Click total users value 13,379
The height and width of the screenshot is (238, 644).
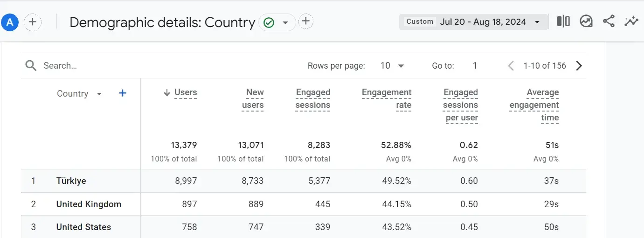[184, 145]
